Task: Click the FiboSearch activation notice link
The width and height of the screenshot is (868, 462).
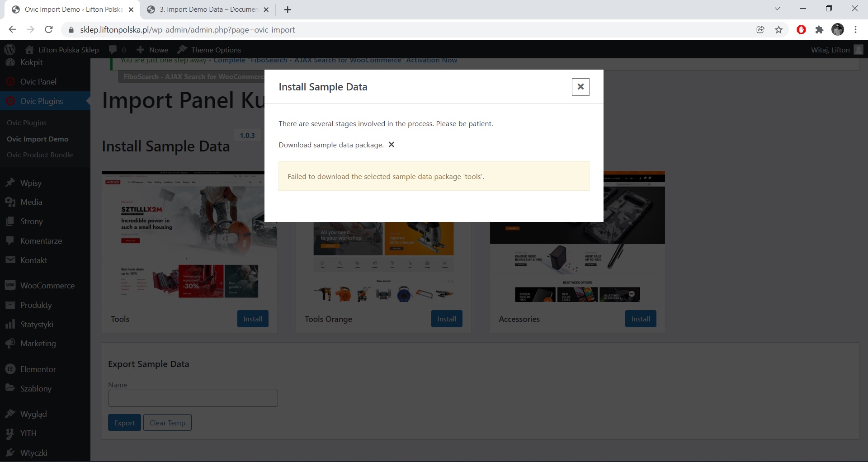Action: pyautogui.click(x=335, y=61)
